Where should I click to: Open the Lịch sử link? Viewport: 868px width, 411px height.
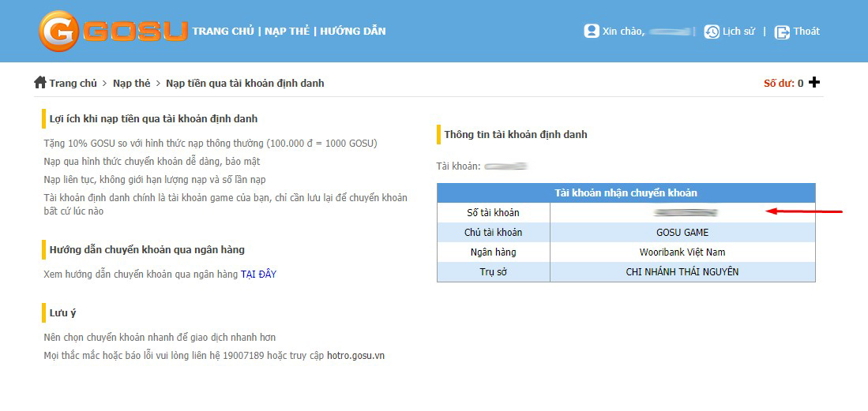pyautogui.click(x=738, y=32)
